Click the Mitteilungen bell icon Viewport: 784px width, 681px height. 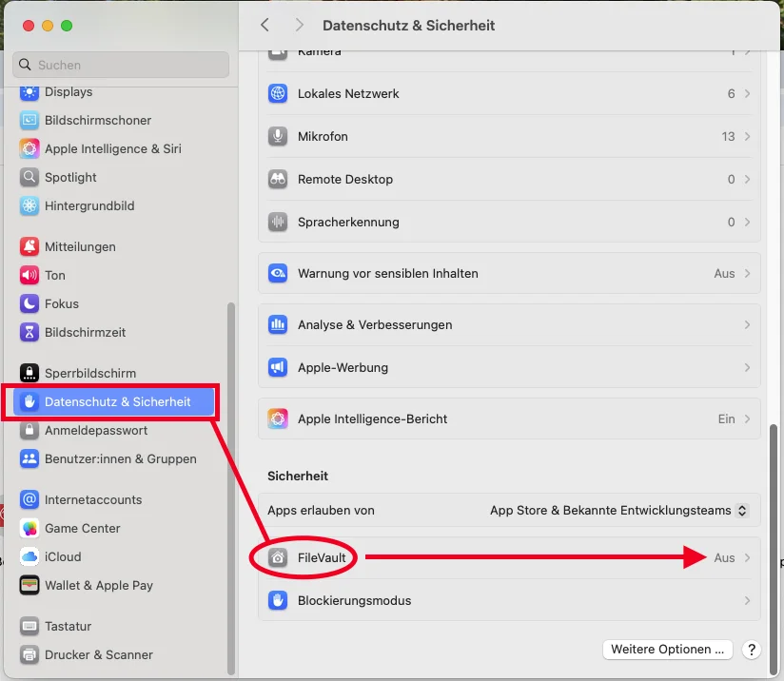[29, 247]
